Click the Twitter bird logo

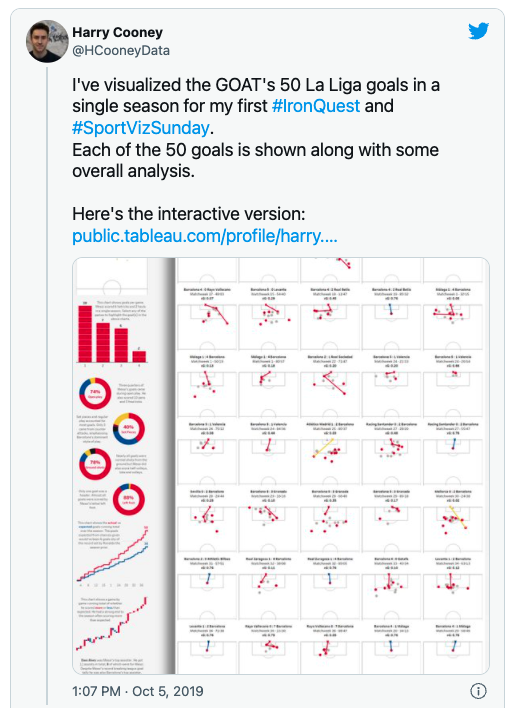pyautogui.click(x=478, y=31)
